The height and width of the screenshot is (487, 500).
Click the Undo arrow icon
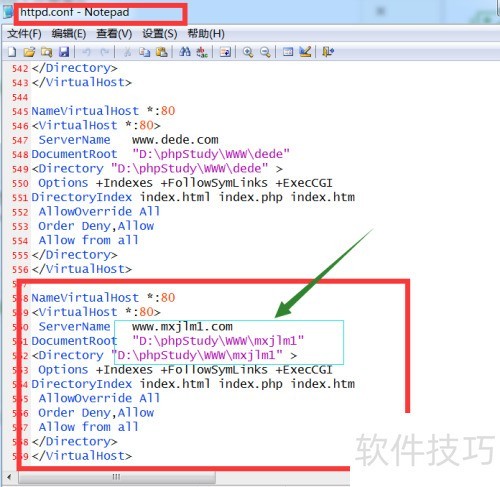[x=86, y=52]
